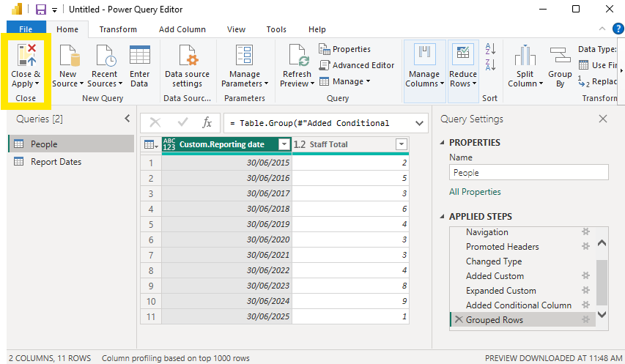Viewport: 625px width, 364px height.
Task: Open Quick Access Toolbar customize dropdown
Action: 55,10
